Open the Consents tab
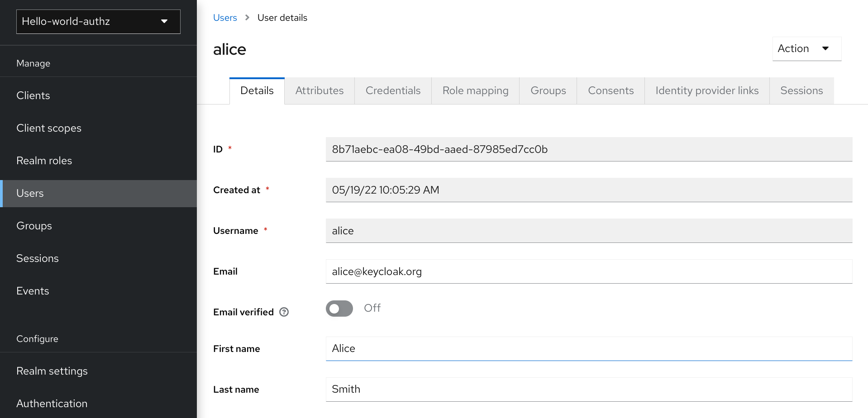Screen dimensions: 868x418 [x=610, y=91]
